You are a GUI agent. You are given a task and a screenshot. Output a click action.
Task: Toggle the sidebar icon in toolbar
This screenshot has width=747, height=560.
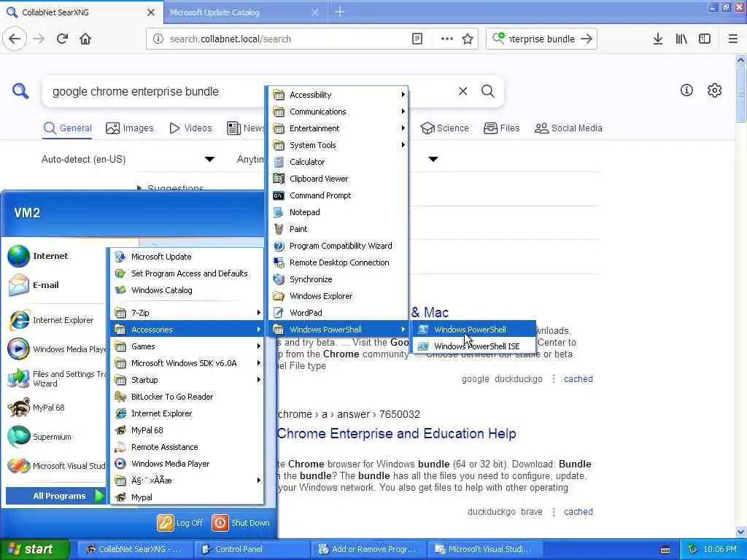pyautogui.click(x=705, y=39)
